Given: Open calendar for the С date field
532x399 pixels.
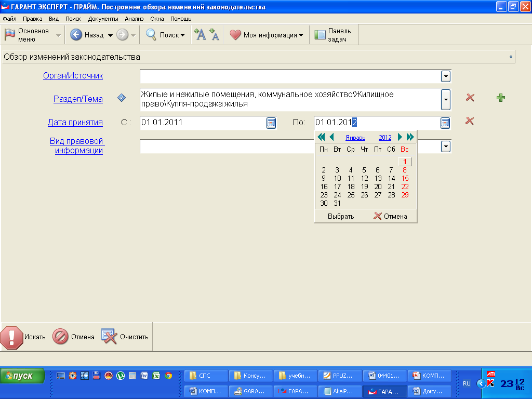Looking at the screenshot, I should point(271,123).
